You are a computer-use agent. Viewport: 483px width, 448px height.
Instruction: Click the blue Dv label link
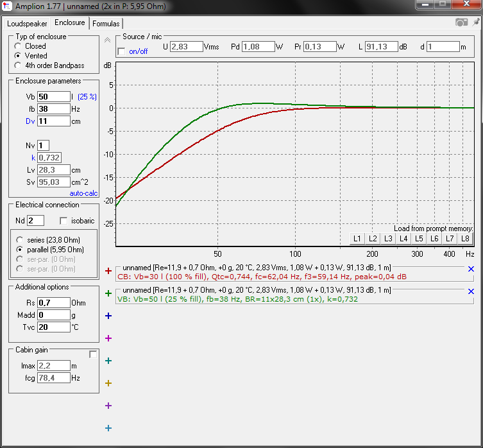click(30, 121)
